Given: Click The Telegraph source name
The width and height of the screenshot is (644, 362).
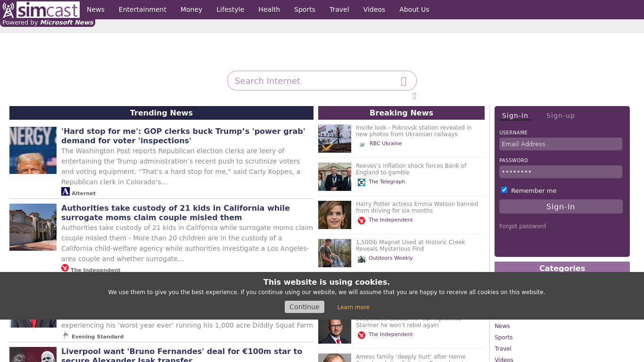Looking at the screenshot, I should [387, 181].
